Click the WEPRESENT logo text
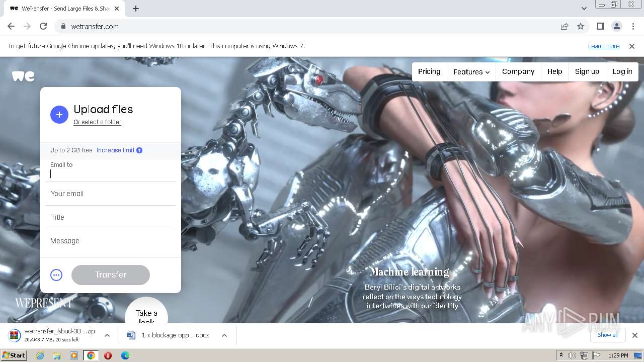Screen dimensions: 644x362 pos(44,303)
